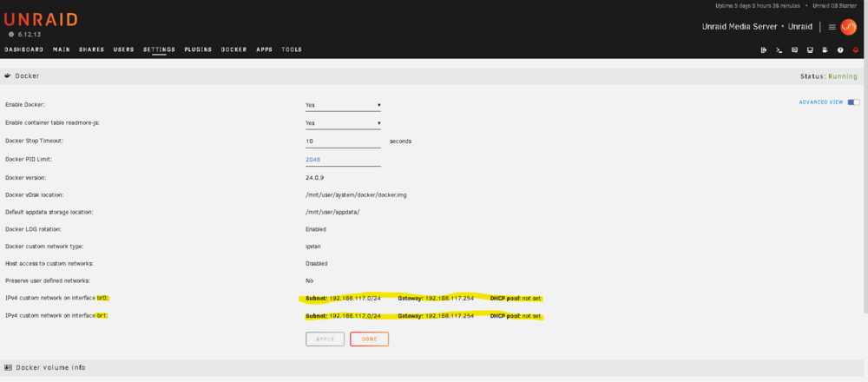
Task: Open the Main menu tab
Action: click(62, 49)
